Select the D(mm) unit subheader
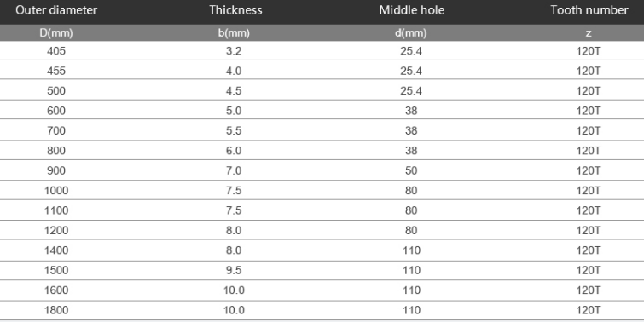This screenshot has width=644, height=322. click(56, 33)
